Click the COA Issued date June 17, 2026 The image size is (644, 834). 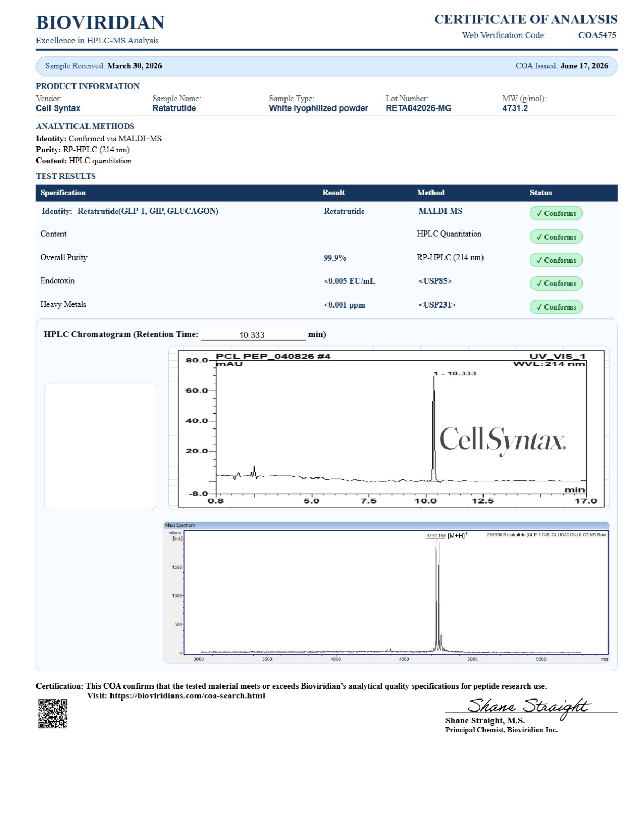584,66
